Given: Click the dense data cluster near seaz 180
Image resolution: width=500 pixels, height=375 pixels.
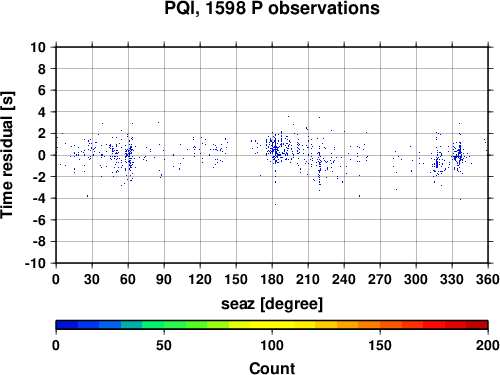Looking at the screenshot, I should 274,149.
